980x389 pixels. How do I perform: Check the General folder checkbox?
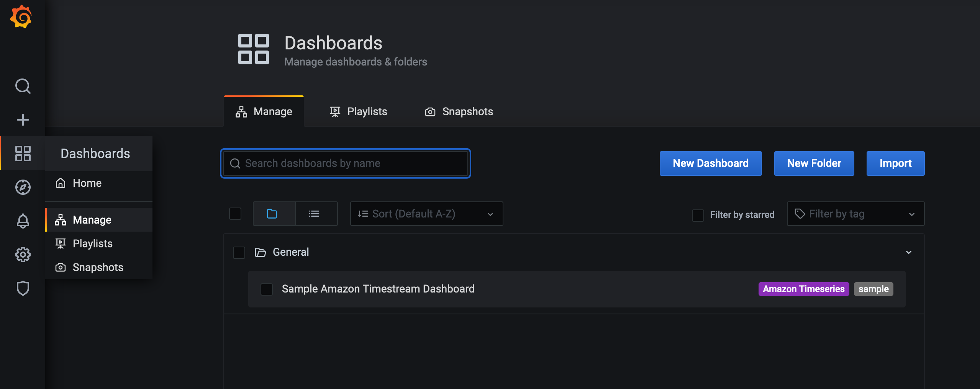[239, 252]
